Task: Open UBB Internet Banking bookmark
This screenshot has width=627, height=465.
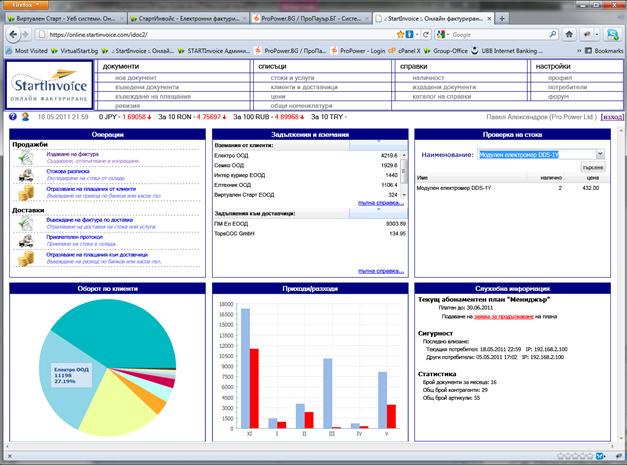Action: coord(507,51)
